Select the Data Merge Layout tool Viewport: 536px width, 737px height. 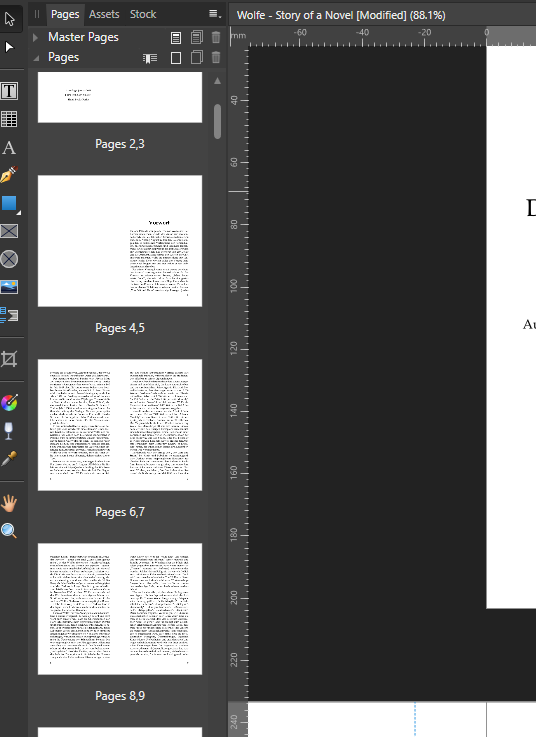[x=9, y=315]
